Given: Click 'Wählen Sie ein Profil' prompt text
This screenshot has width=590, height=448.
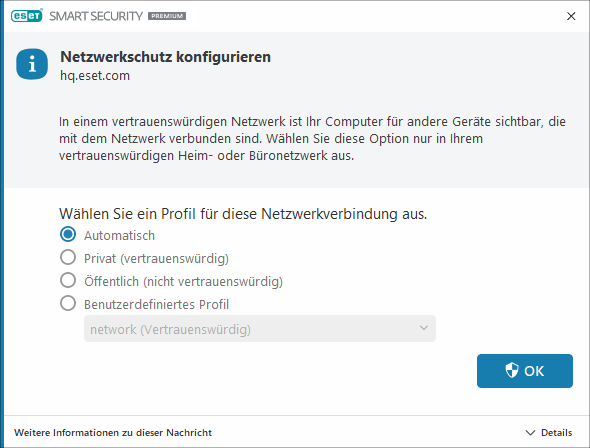Looking at the screenshot, I should 243,214.
